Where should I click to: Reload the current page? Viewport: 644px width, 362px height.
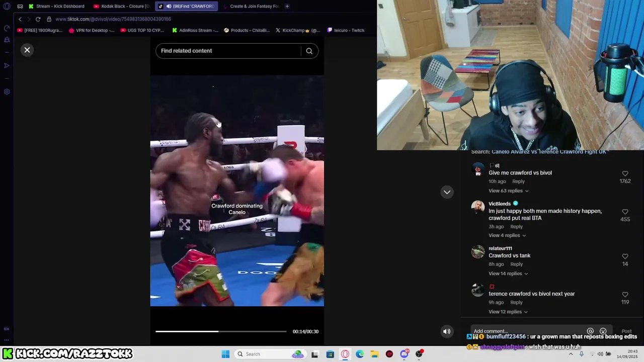[38, 19]
